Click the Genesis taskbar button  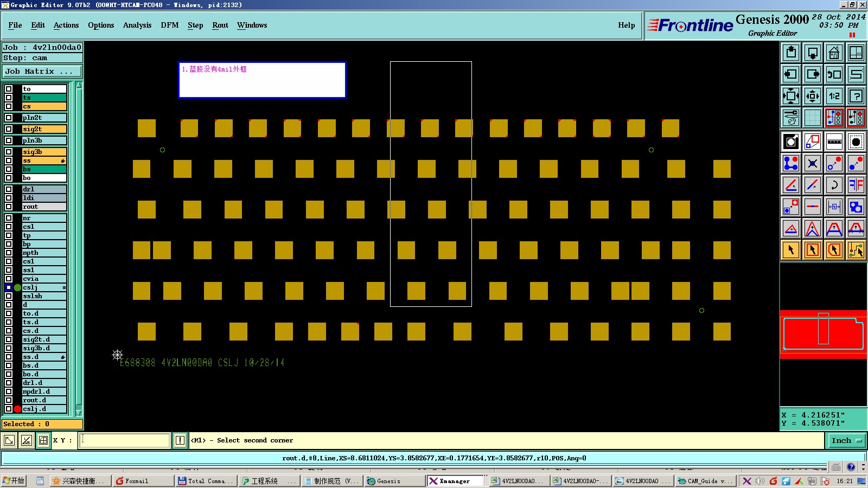pos(395,481)
